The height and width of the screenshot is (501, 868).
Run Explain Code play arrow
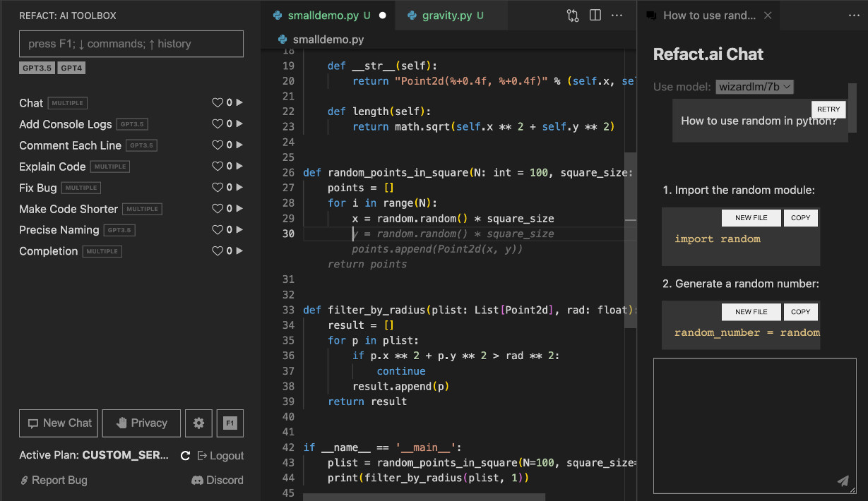pos(239,167)
